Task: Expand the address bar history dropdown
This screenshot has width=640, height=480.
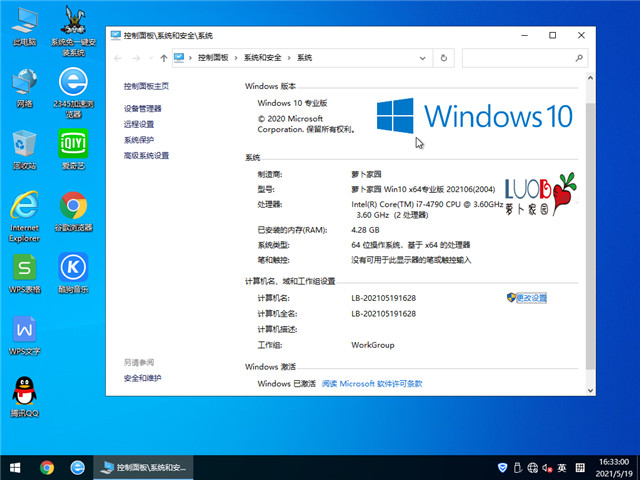Action: click(422, 58)
